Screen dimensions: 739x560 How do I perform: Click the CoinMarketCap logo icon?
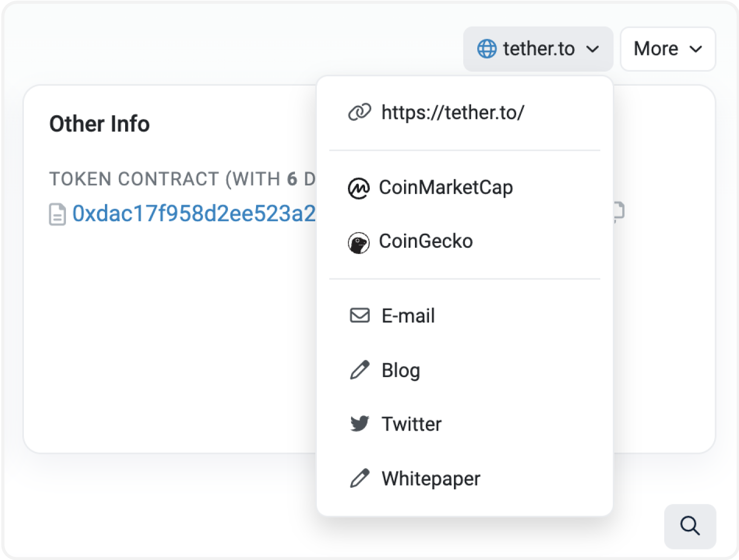pos(359,189)
